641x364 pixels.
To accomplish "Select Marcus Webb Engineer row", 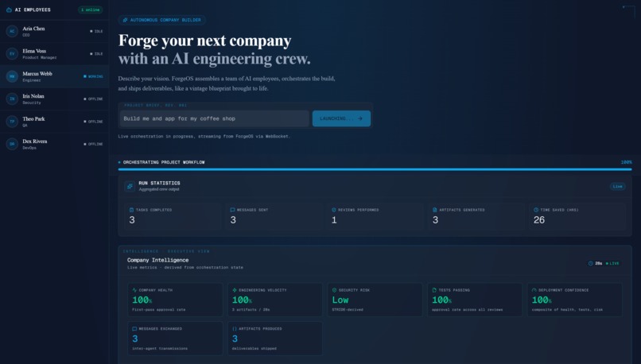I will [54, 76].
